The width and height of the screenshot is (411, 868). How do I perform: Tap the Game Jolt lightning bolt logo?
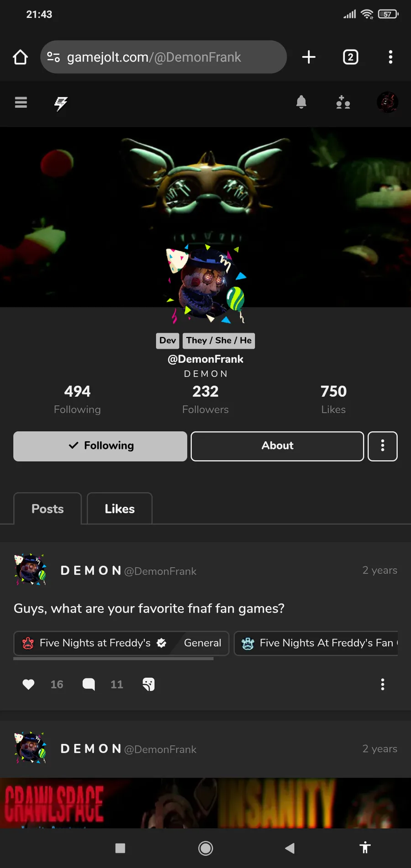[x=61, y=103]
